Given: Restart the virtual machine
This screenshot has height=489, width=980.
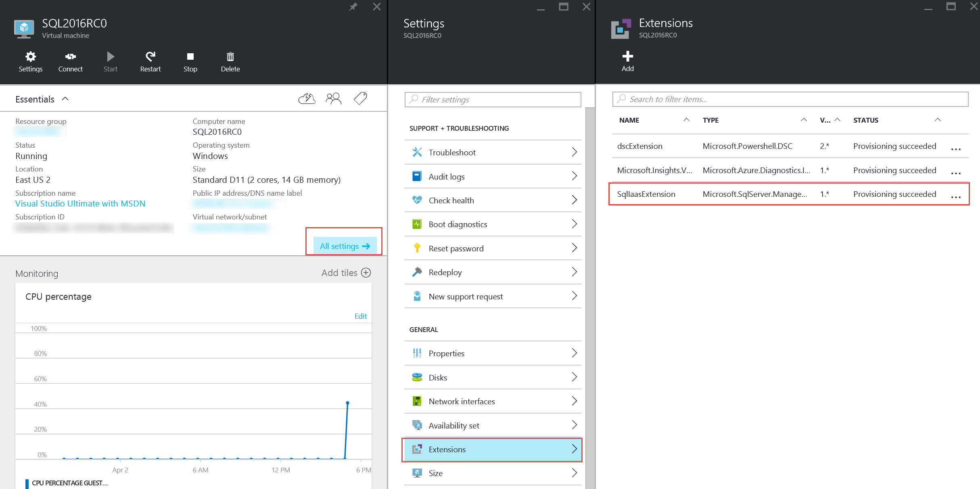Looking at the screenshot, I should (150, 56).
